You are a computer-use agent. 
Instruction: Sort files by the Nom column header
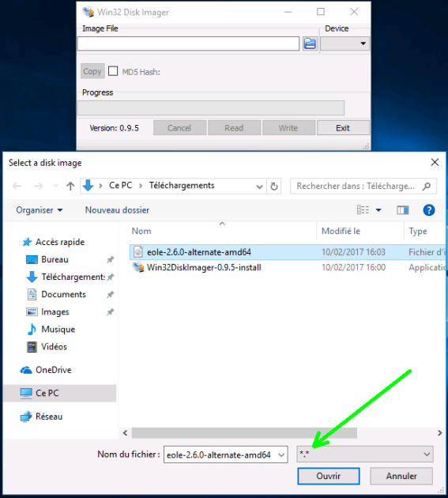point(141,231)
